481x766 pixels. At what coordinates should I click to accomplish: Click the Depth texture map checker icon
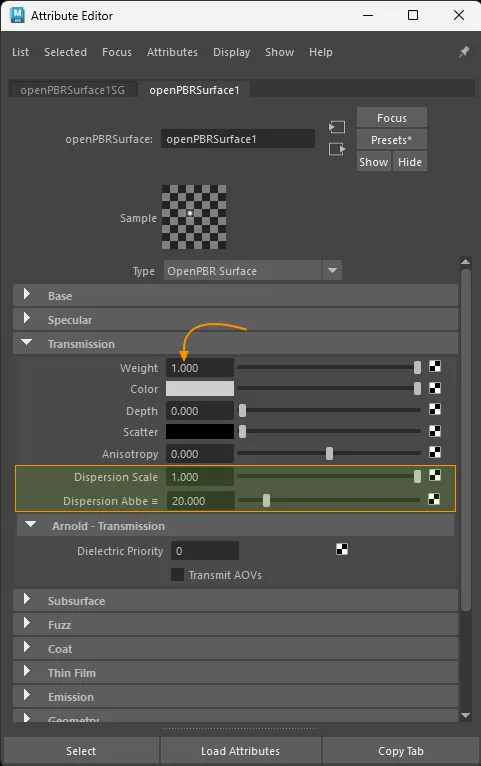pyautogui.click(x=435, y=409)
